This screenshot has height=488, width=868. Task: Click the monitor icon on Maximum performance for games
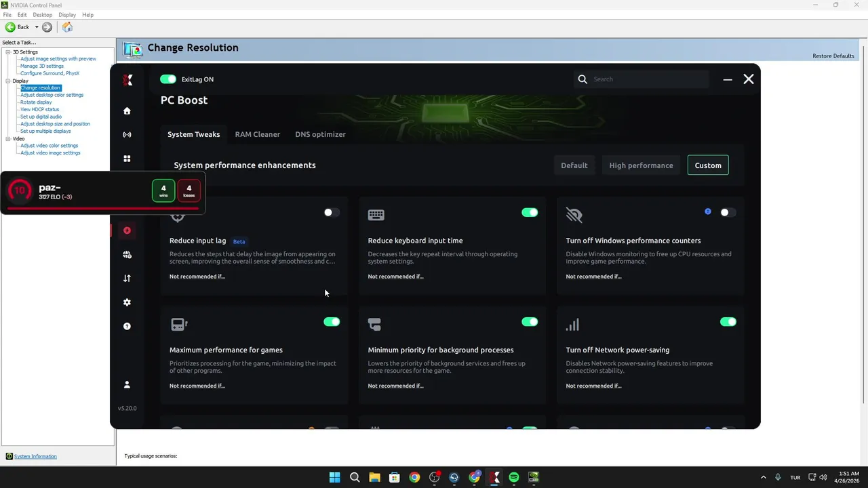(x=178, y=325)
